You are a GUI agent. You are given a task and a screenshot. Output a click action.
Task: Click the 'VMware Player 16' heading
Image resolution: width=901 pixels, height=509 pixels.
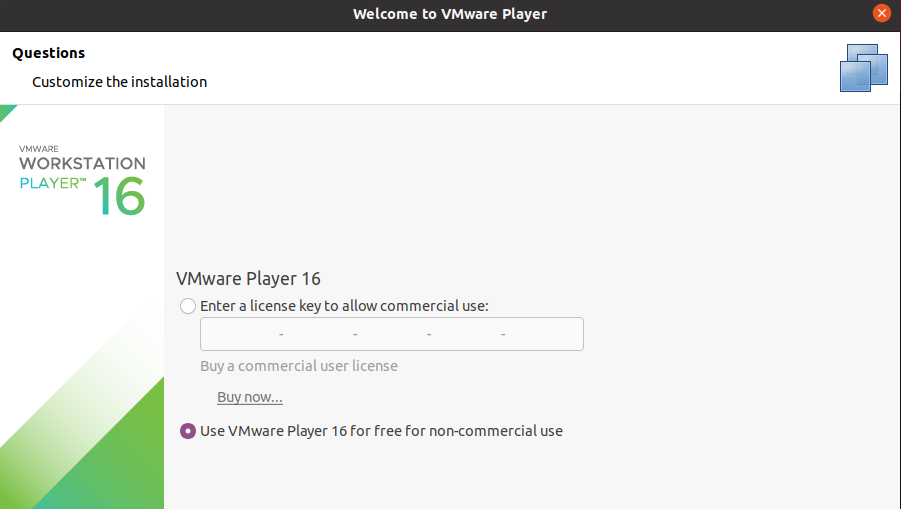[248, 279]
